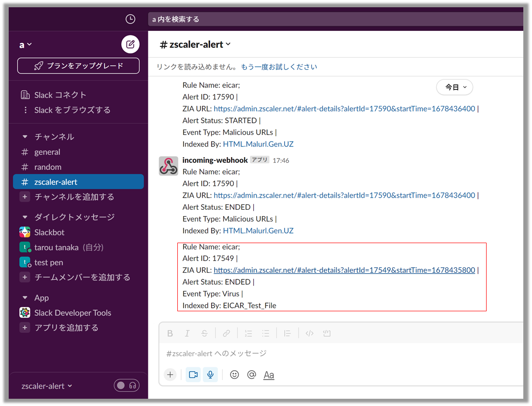Toggle italic formatting in composer

point(187,333)
